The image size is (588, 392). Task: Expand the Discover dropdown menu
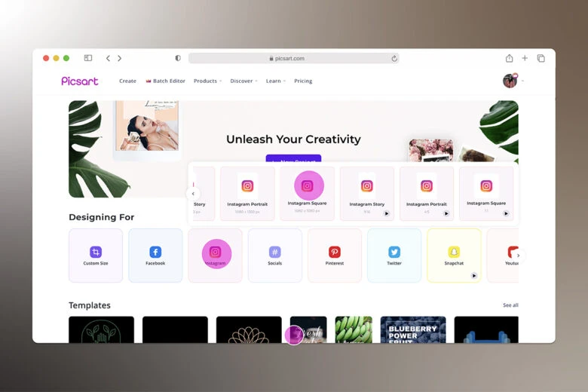(x=243, y=81)
